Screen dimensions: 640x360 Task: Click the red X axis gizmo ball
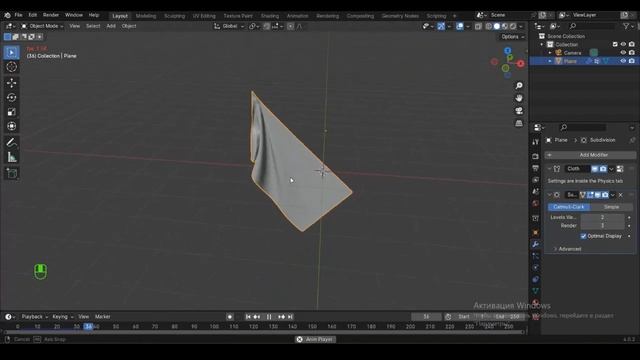pyautogui.click(x=520, y=64)
